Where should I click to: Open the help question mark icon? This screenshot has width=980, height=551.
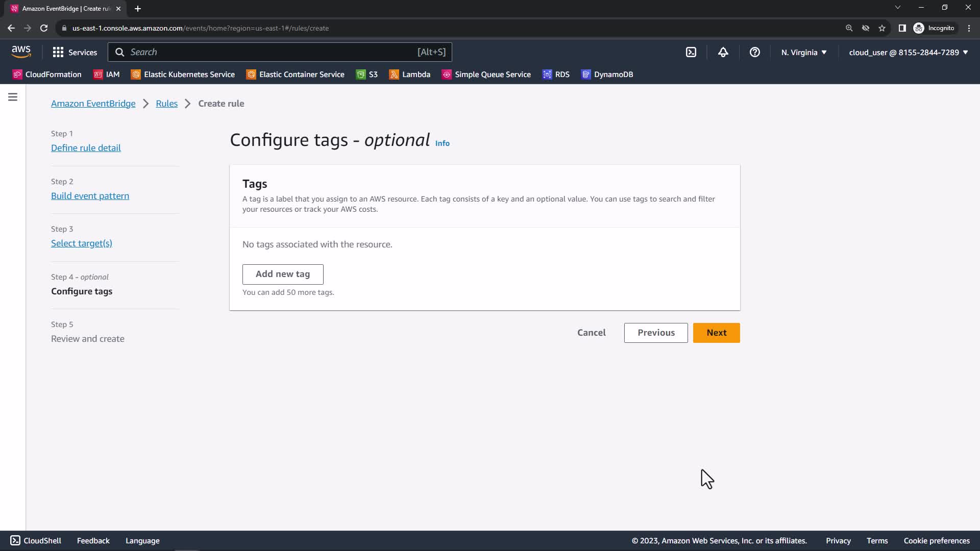(754, 52)
